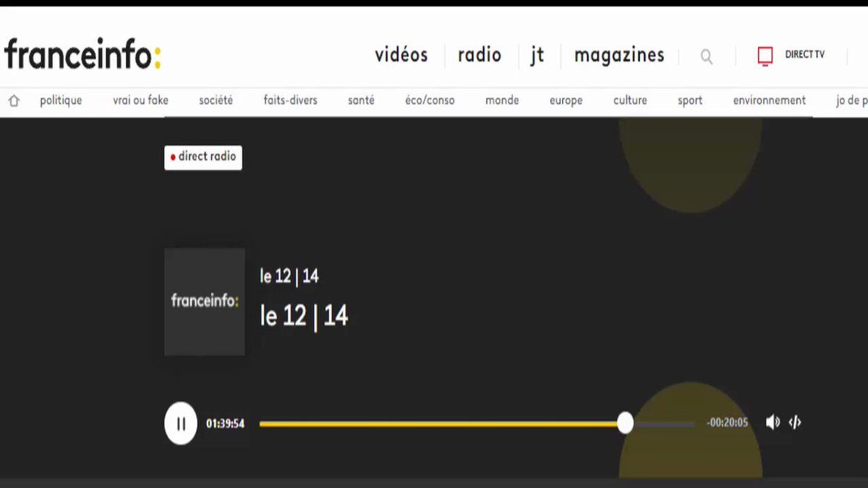Click the small 'le 12 | 14' subtitle
The image size is (868, 488).
(289, 276)
